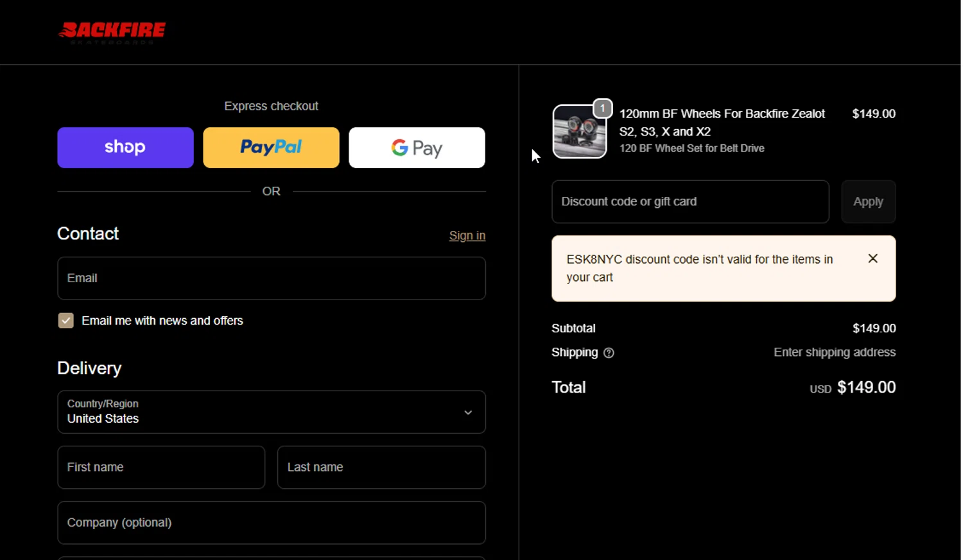Screen dimensions: 963x560
Task: Click the First name field
Action: tap(161, 467)
